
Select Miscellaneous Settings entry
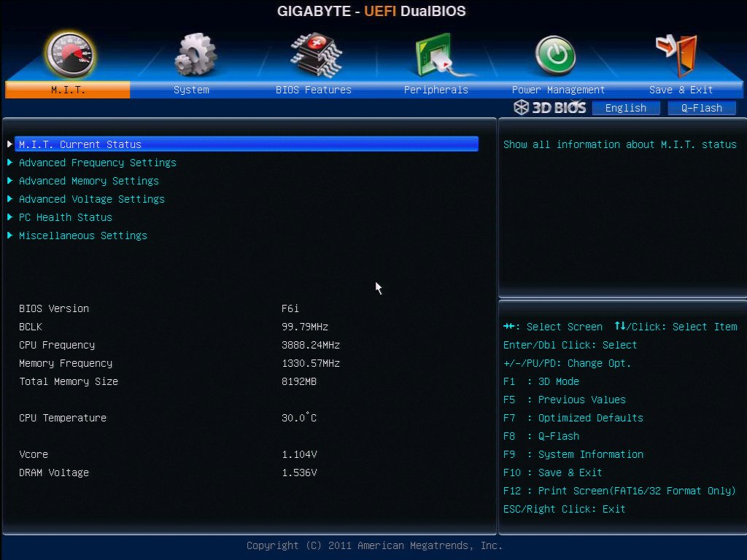[x=82, y=236]
